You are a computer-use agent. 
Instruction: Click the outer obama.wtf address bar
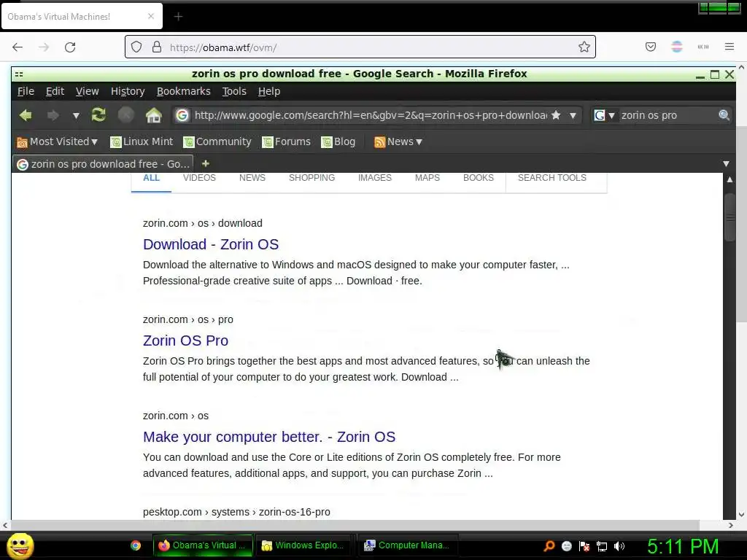[360, 47]
